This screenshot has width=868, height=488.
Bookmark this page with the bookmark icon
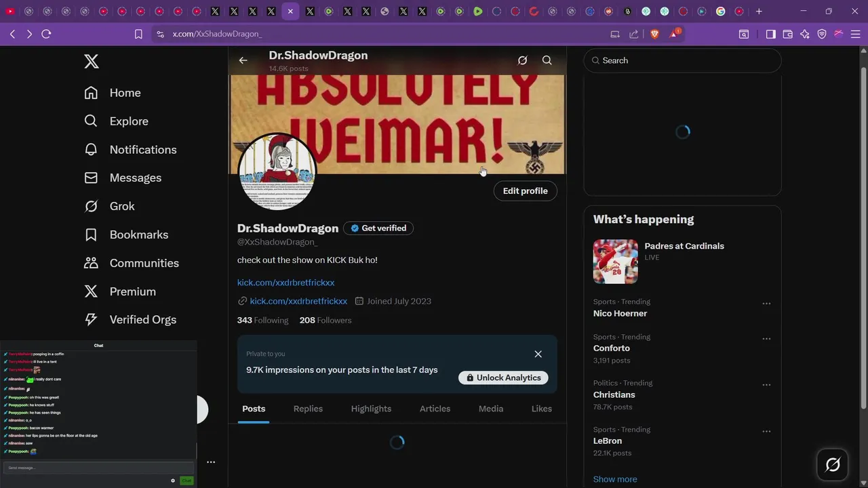[138, 34]
